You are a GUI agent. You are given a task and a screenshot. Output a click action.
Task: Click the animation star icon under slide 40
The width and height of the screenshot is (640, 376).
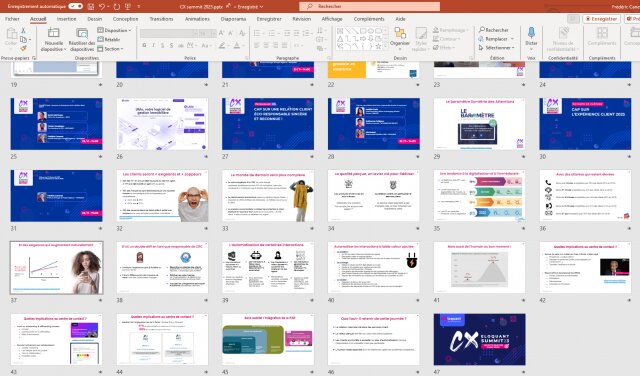pos(418,300)
